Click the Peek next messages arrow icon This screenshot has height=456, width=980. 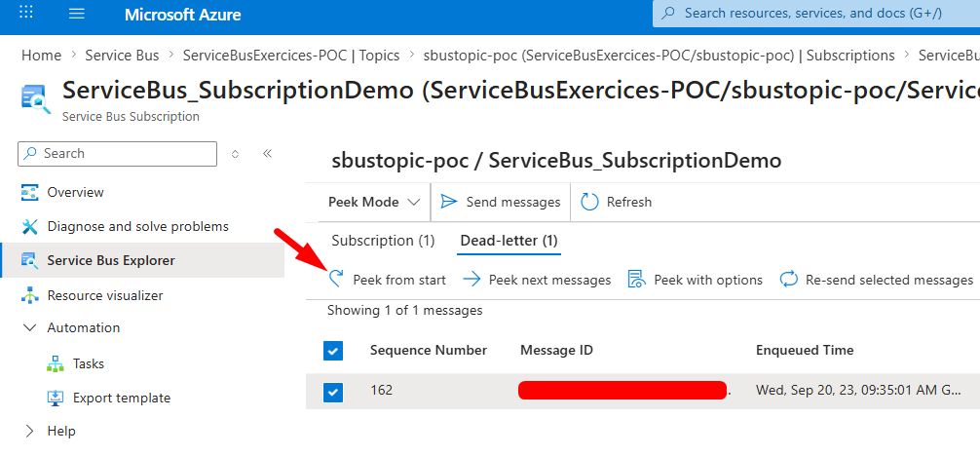(x=471, y=280)
